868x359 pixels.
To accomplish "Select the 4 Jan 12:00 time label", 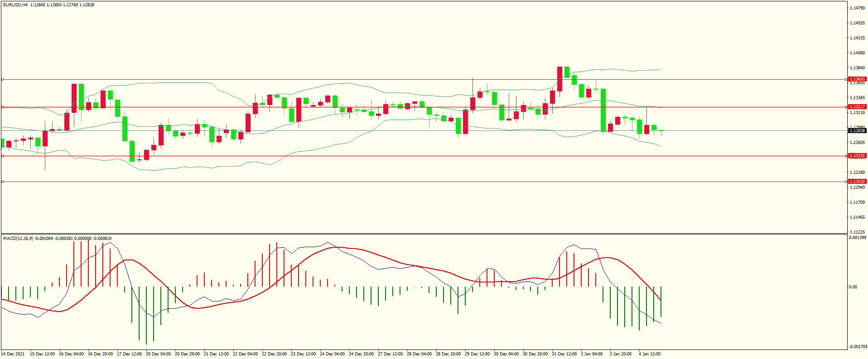I will [x=650, y=354].
